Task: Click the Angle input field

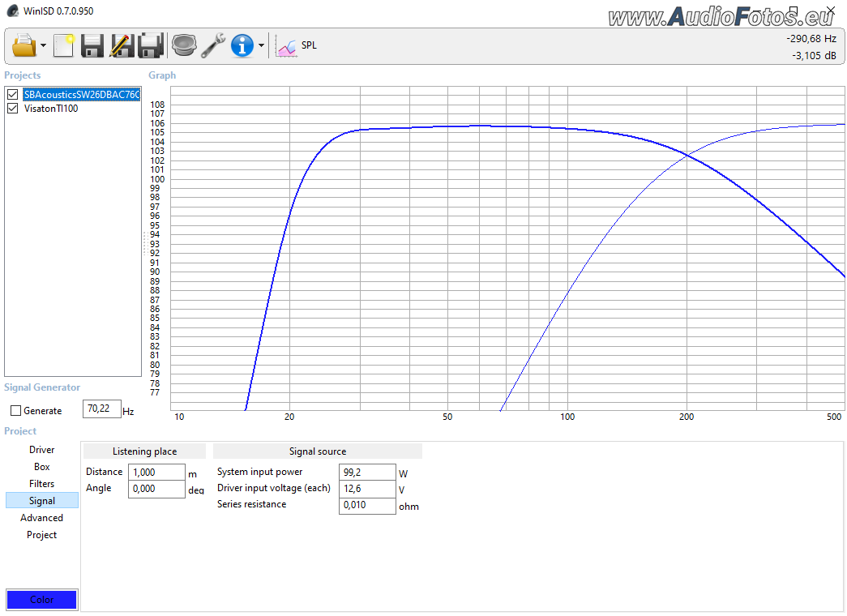Action: [x=156, y=489]
